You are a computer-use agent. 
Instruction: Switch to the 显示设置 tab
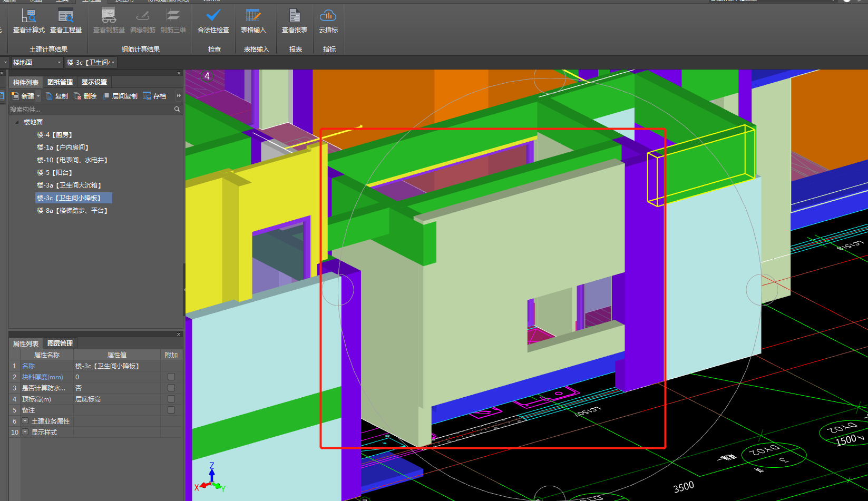click(94, 82)
